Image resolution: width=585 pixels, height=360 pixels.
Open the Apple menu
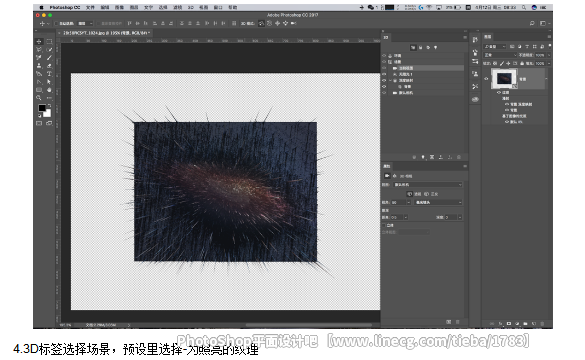coord(41,7)
